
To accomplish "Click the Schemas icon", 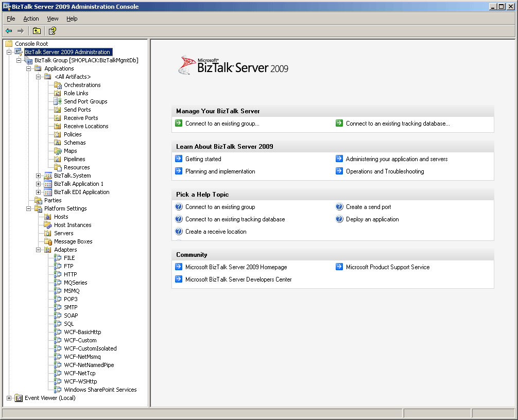I will point(58,143).
